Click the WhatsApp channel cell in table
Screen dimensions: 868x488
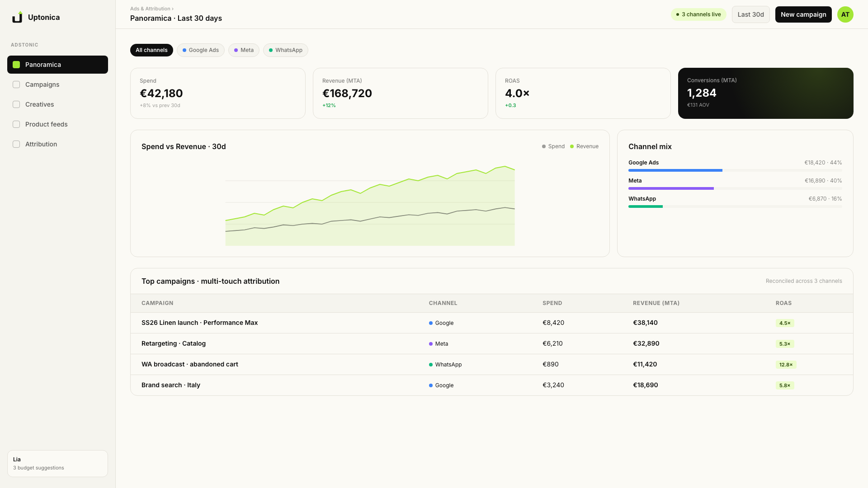pos(445,365)
